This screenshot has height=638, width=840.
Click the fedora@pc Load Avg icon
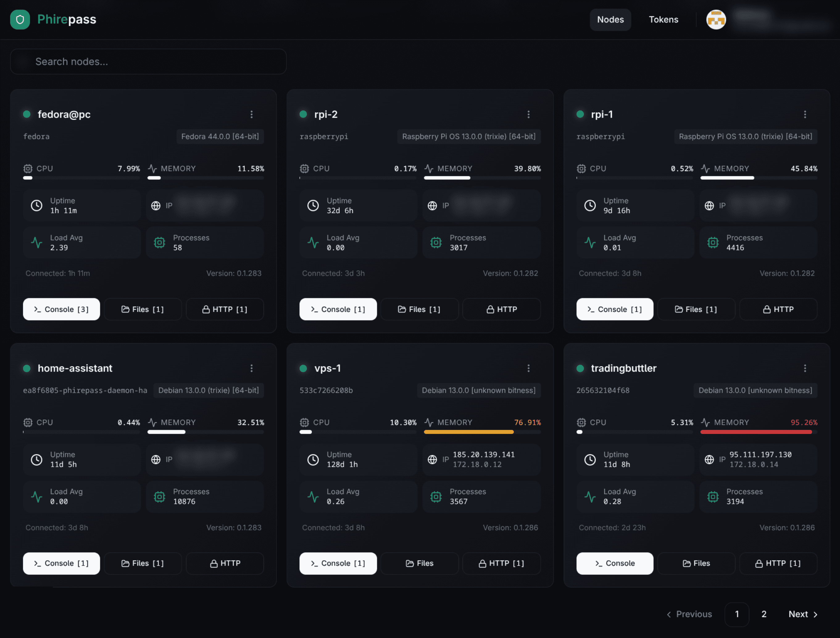point(36,242)
